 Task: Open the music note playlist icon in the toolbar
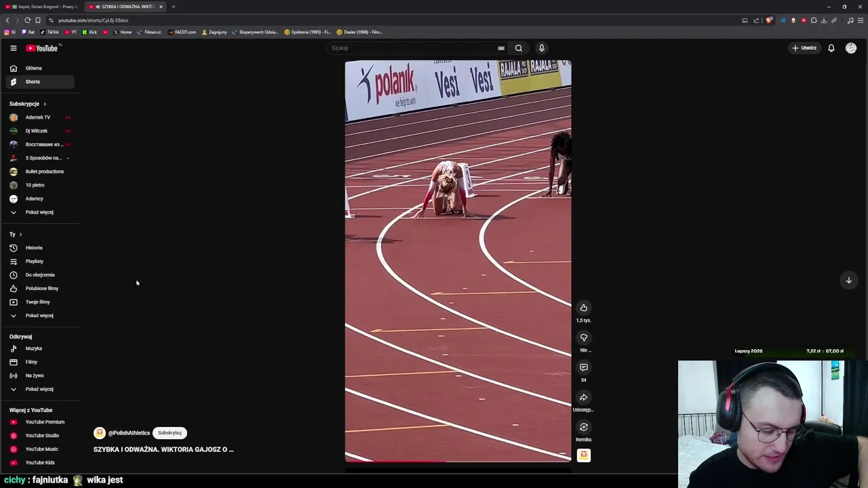(x=850, y=20)
